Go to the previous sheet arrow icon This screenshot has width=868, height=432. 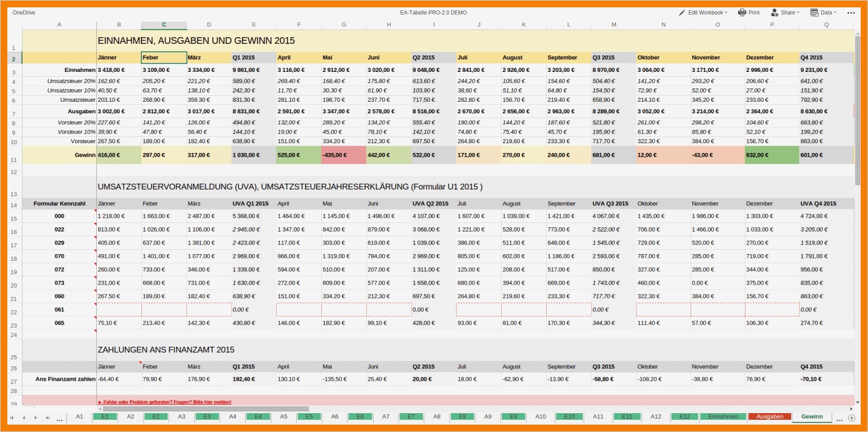tap(25, 417)
